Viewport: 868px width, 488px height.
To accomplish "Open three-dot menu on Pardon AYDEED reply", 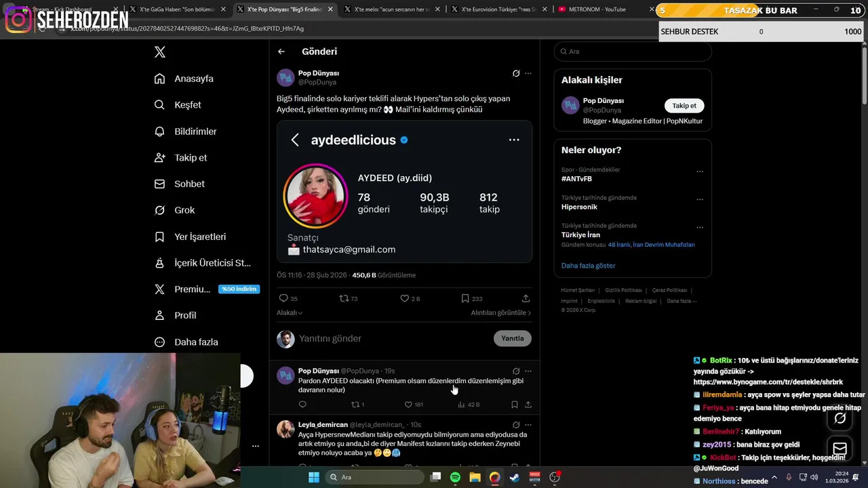I will tap(528, 371).
